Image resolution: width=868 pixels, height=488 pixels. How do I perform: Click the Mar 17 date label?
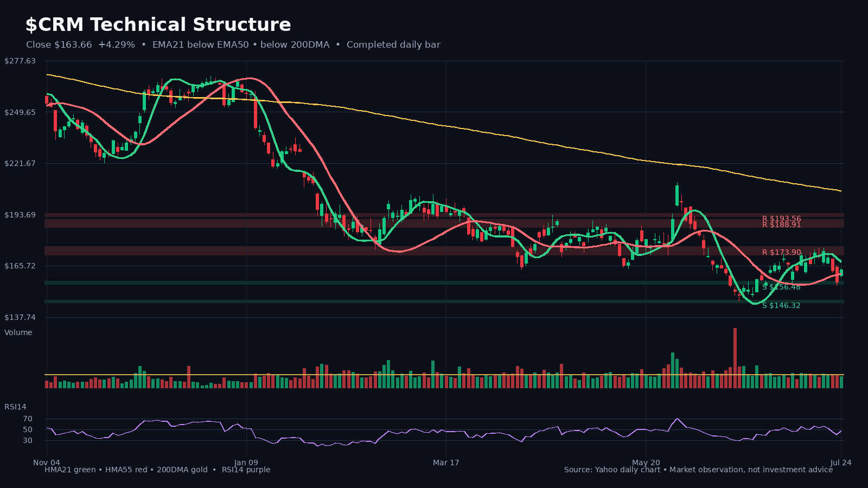click(446, 463)
